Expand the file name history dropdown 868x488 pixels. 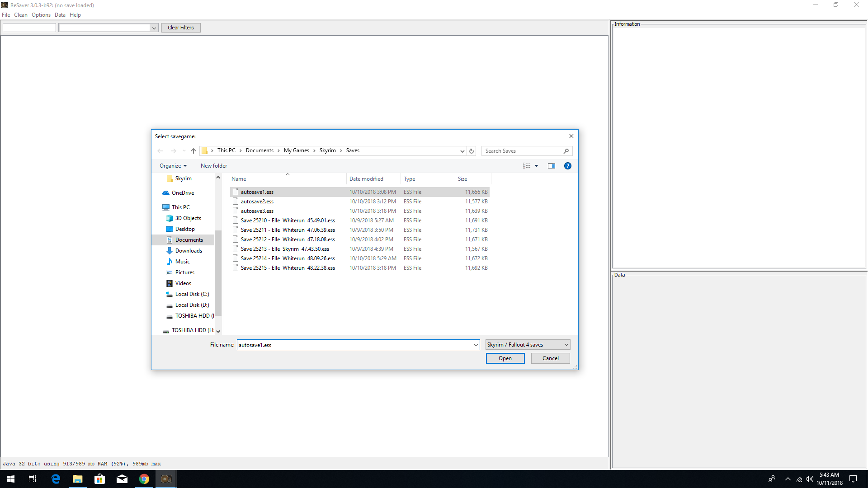pos(476,345)
